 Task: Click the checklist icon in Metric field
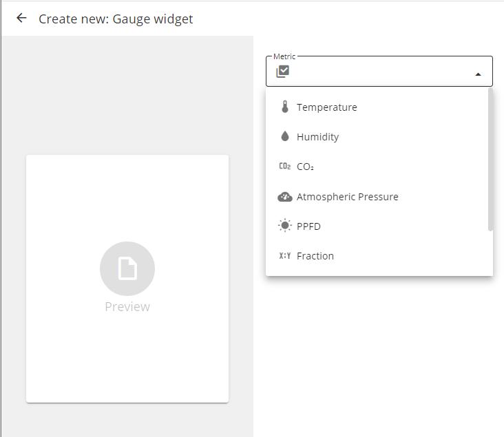(282, 72)
